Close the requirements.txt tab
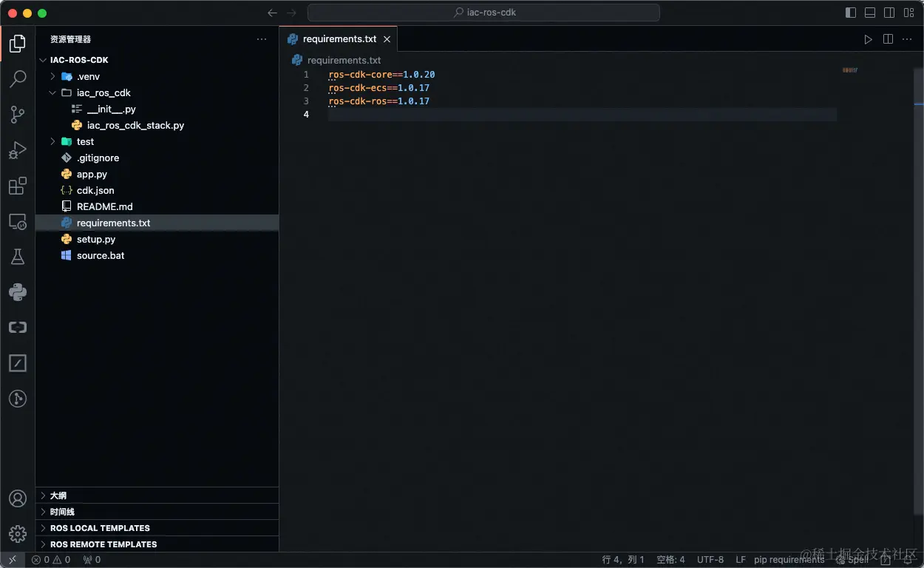Image resolution: width=924 pixels, height=568 pixels. click(x=387, y=39)
